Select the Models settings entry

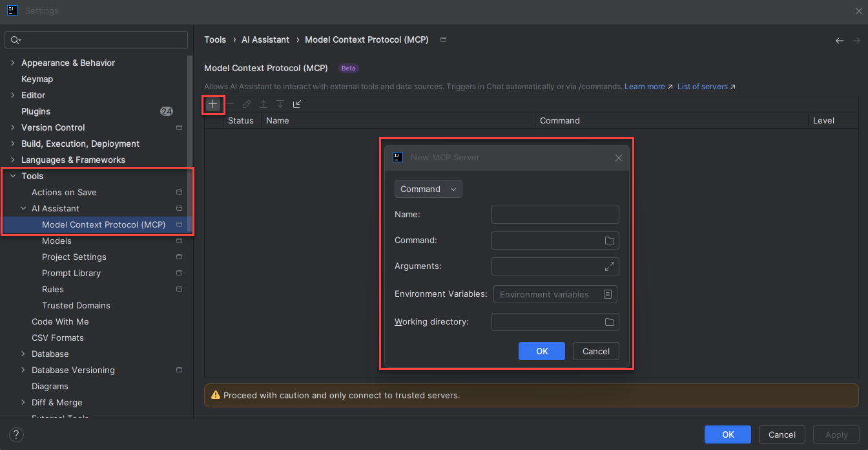57,241
